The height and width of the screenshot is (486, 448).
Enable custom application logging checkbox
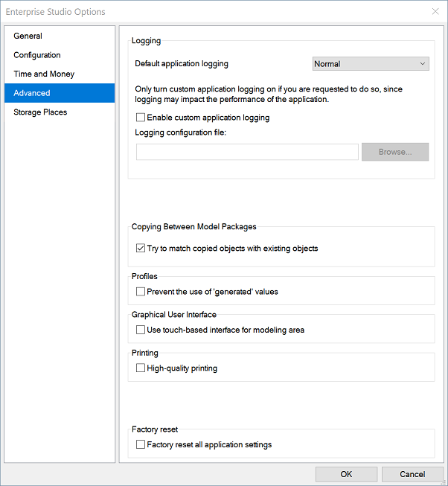(141, 118)
